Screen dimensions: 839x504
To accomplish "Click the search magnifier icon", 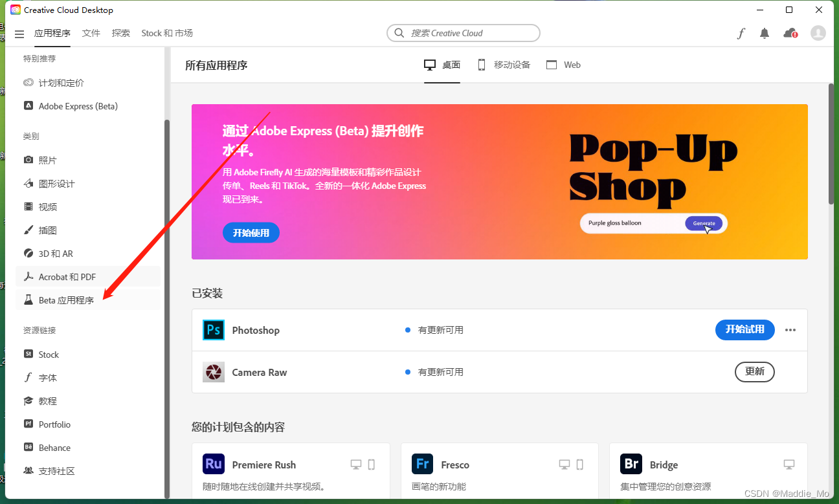I will [399, 33].
